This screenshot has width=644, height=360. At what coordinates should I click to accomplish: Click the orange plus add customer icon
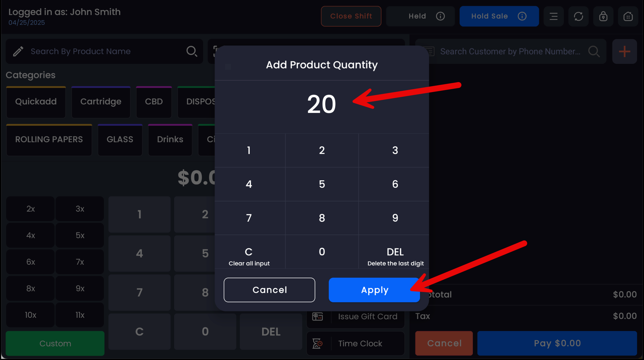coord(624,52)
